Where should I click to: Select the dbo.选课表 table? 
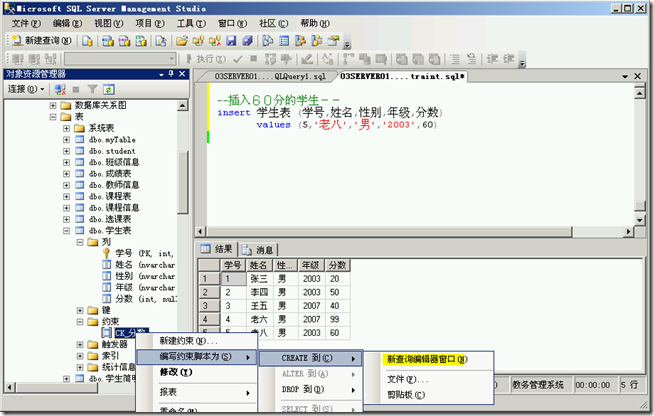point(110,219)
